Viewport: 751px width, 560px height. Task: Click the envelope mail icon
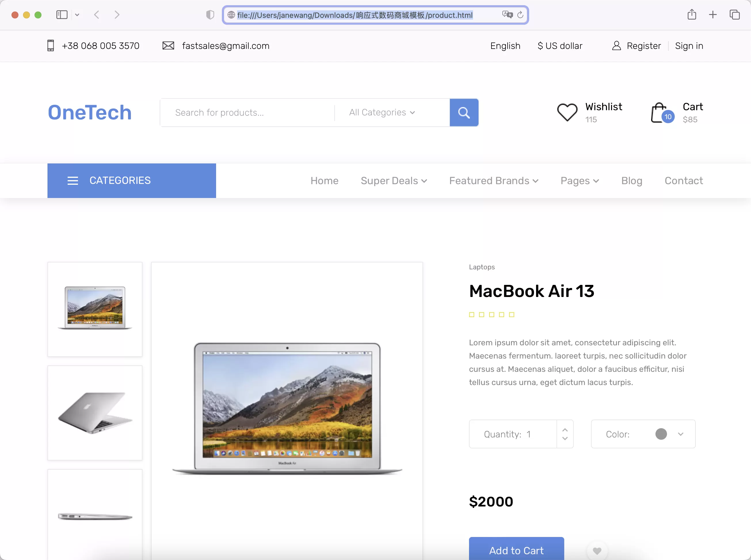(168, 45)
